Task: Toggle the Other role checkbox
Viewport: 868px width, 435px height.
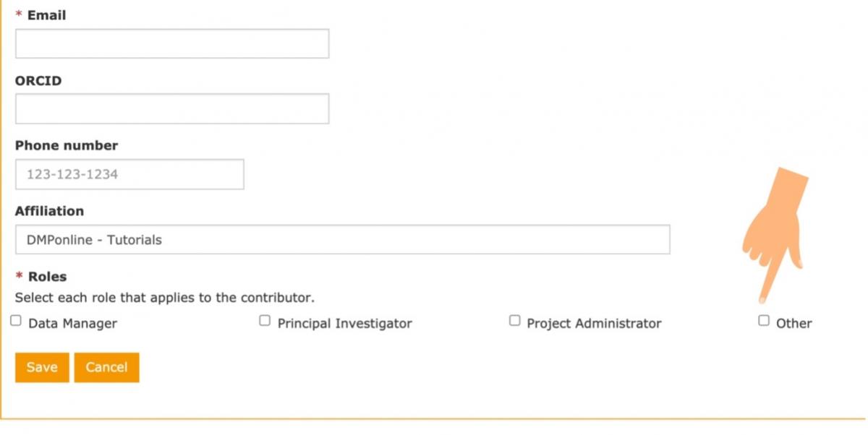Action: 764,321
